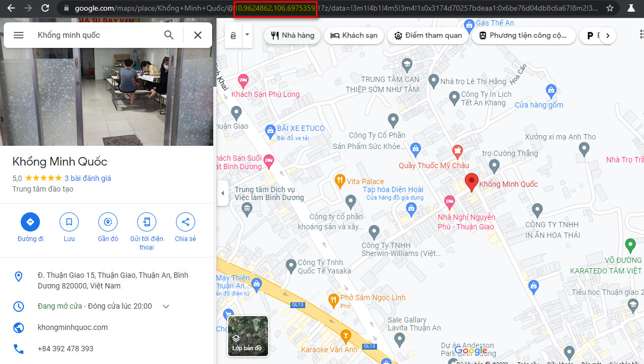The width and height of the screenshot is (644, 364).
Task: Select Trung tâm Dịch vụ Việc làm marker
Action: [246, 208]
